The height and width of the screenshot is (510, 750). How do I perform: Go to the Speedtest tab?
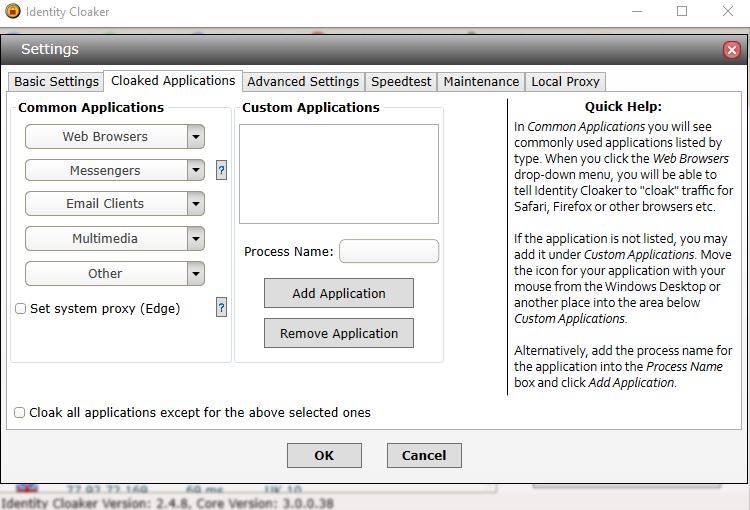pyautogui.click(x=401, y=81)
